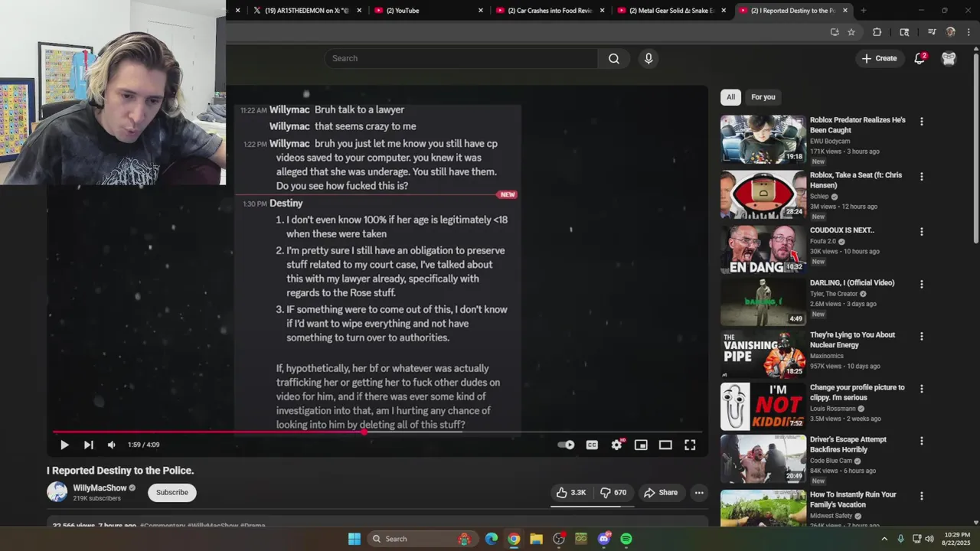This screenshot has width=980, height=551.
Task: Open options for Nuclear Energy video
Action: tap(921, 336)
